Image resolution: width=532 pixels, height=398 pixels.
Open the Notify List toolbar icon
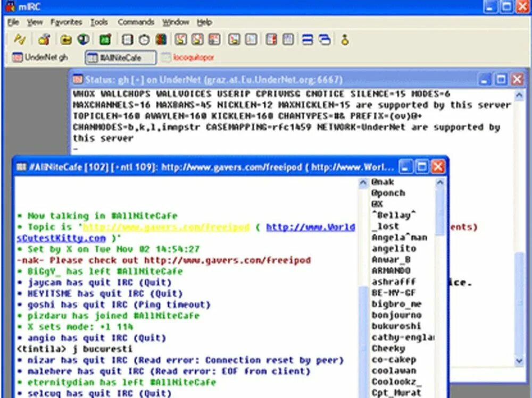coord(271,40)
